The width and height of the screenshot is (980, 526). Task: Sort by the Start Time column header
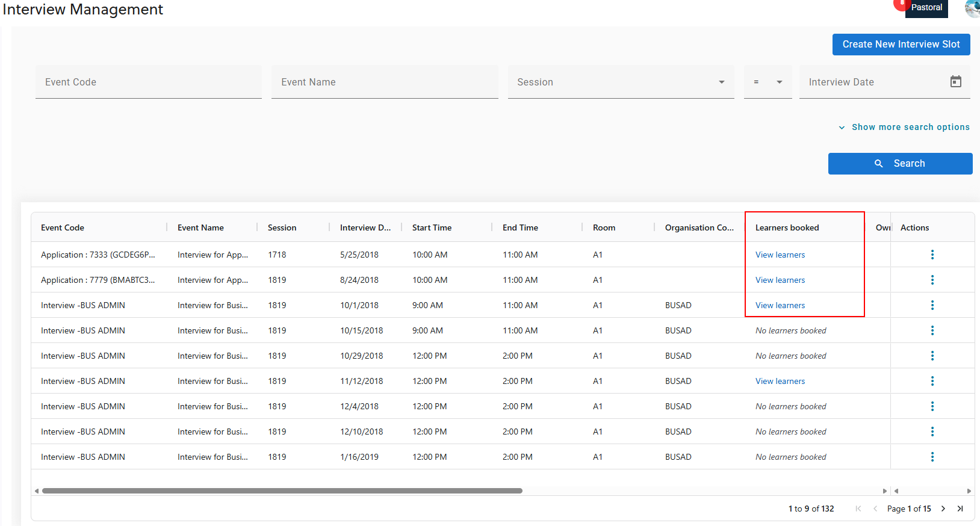432,227
